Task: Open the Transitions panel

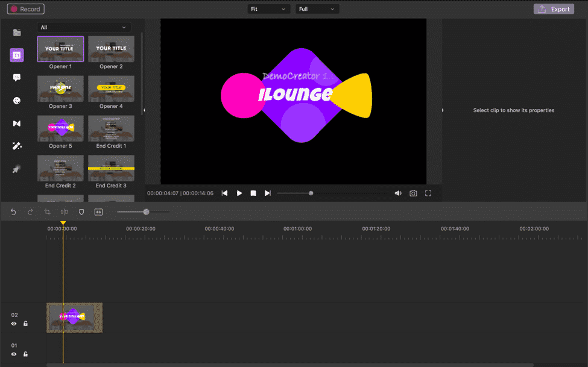Action: click(x=17, y=123)
